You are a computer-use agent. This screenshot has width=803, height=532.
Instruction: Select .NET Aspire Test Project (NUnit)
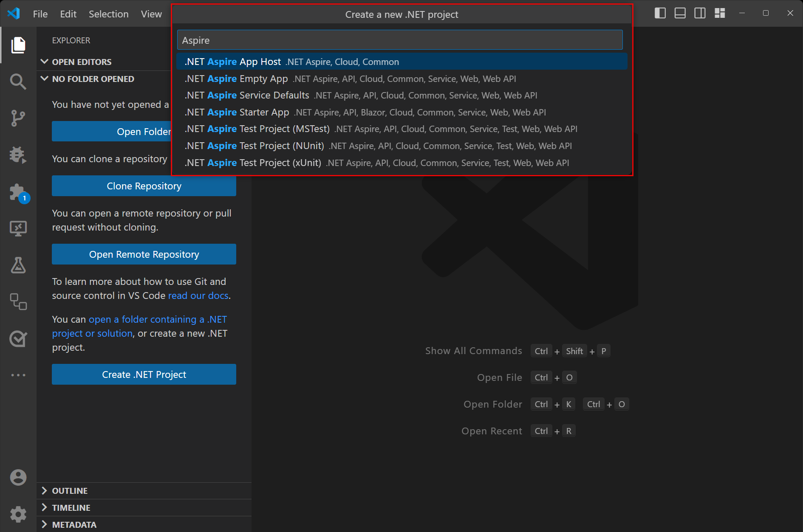point(402,146)
